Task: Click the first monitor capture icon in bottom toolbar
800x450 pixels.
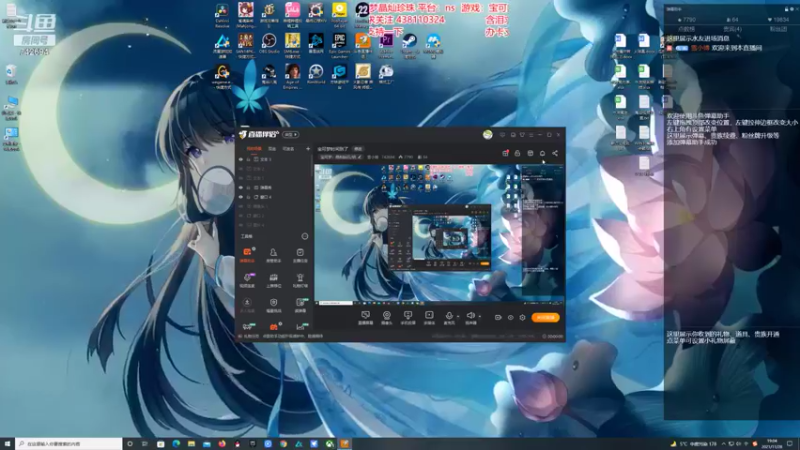Action: coord(365,315)
